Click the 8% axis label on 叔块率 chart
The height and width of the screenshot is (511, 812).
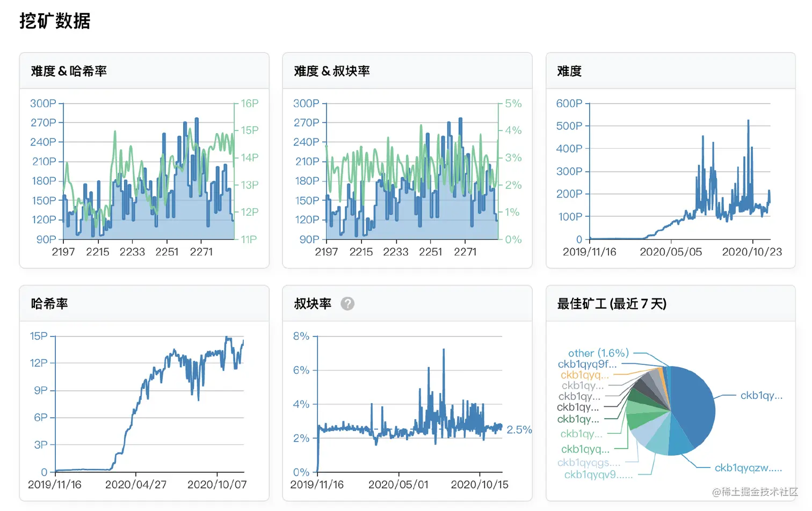pyautogui.click(x=301, y=337)
